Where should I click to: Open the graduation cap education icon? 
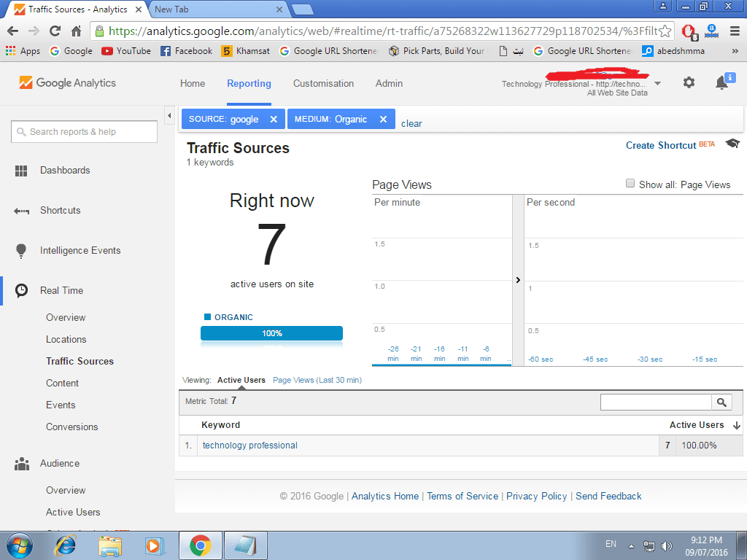(x=732, y=144)
